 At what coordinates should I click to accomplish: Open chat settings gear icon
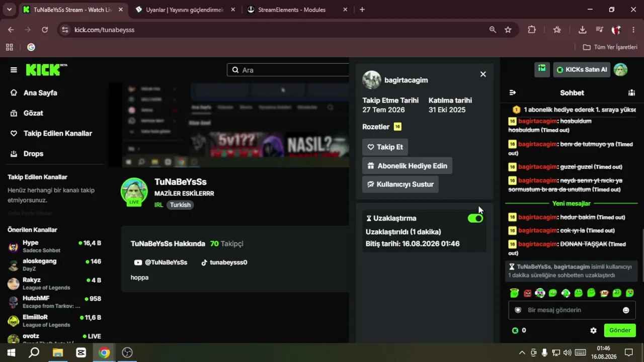(x=593, y=330)
